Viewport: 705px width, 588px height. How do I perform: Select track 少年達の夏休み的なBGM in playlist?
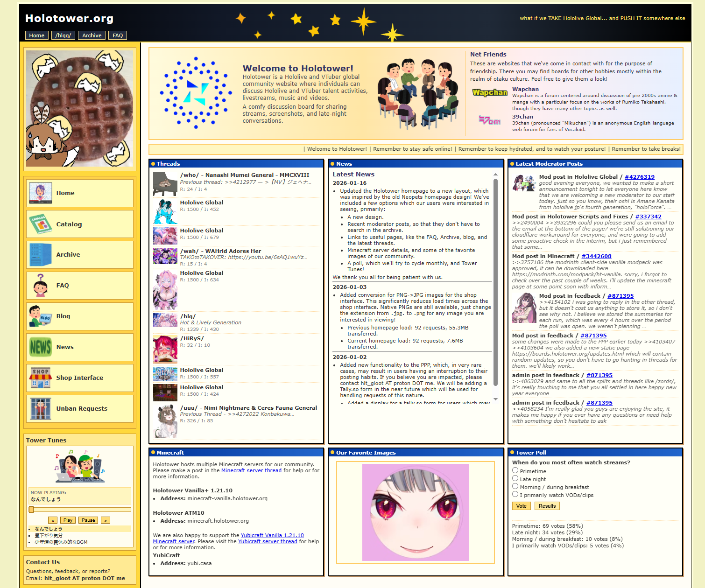61,542
